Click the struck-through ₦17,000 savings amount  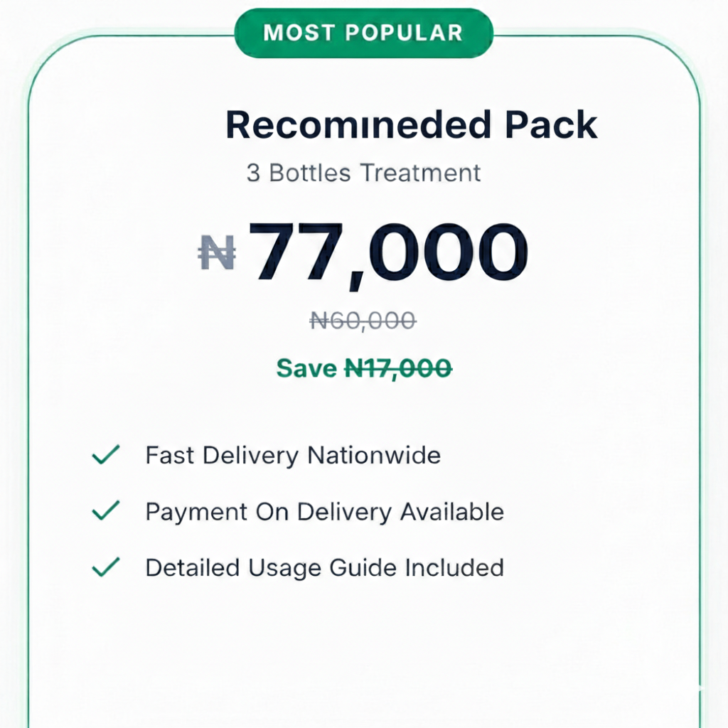click(397, 368)
